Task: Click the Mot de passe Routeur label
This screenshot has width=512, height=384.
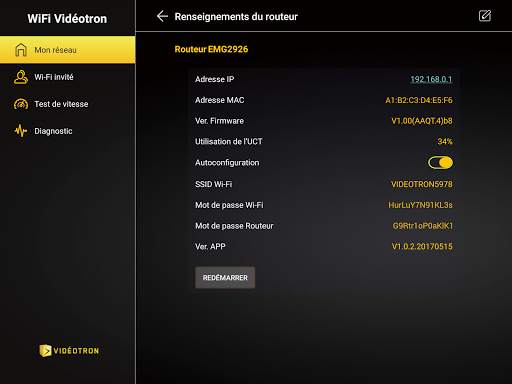Action: coord(234,226)
